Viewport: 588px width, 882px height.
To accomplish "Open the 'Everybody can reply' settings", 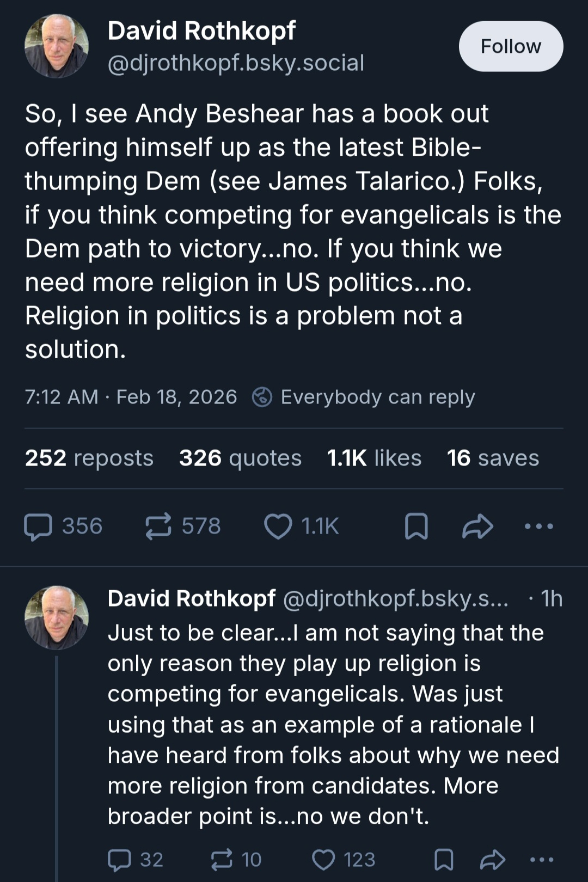I will click(364, 397).
